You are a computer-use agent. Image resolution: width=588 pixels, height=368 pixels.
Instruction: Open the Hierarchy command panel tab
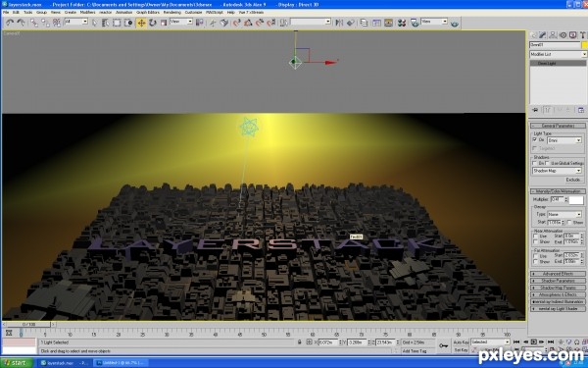tap(553, 35)
